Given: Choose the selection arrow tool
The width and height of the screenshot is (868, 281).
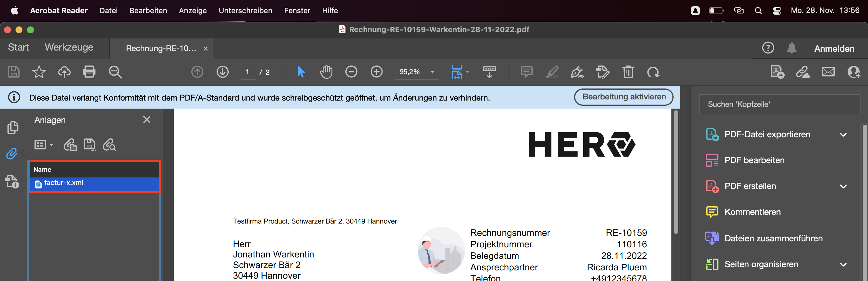Looking at the screenshot, I should point(301,72).
